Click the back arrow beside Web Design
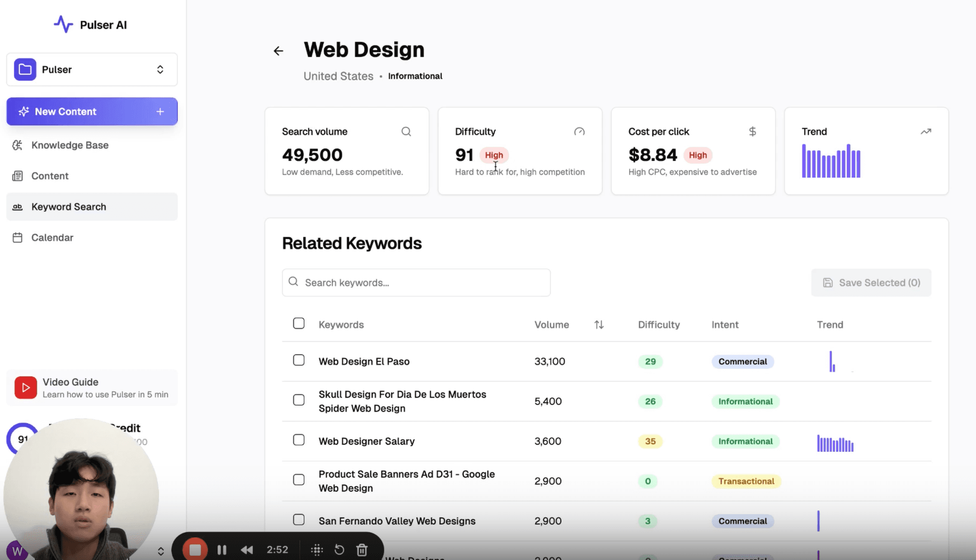This screenshot has height=560, width=976. pyautogui.click(x=278, y=51)
